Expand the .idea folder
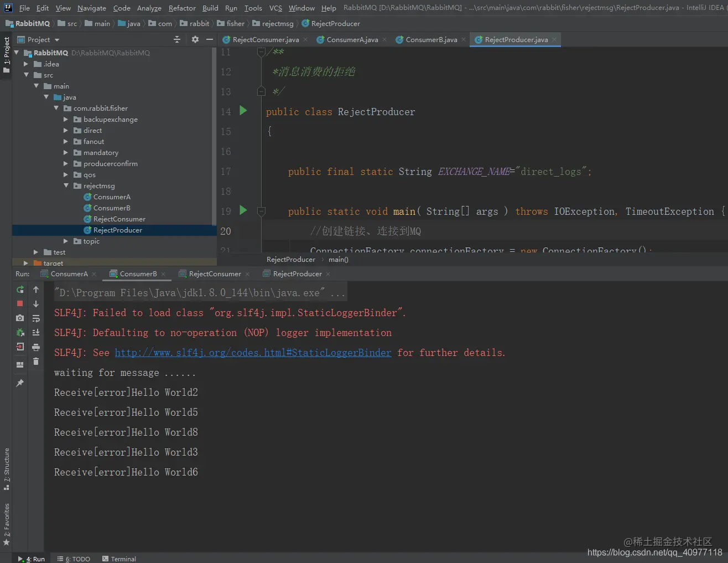728x563 pixels. 26,64
